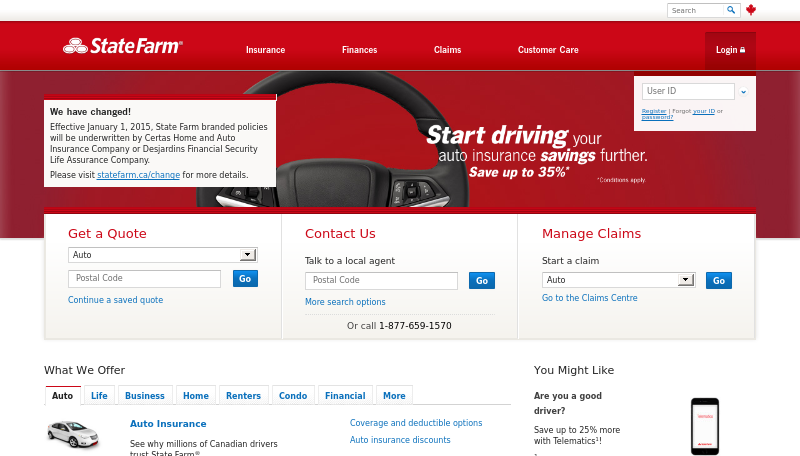
Task: Click the 'Are you a good driver?' heading
Action: 568,403
